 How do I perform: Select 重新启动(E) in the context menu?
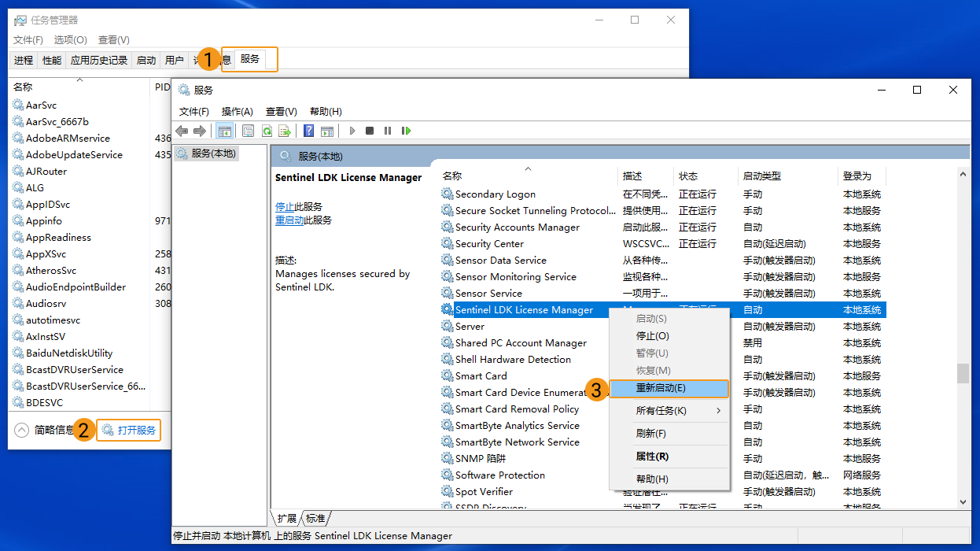661,388
